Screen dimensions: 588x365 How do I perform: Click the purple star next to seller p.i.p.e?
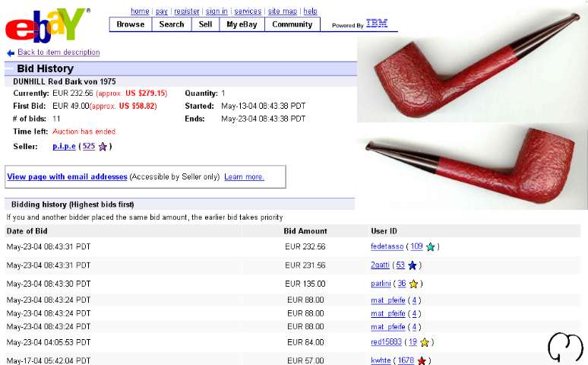(103, 147)
